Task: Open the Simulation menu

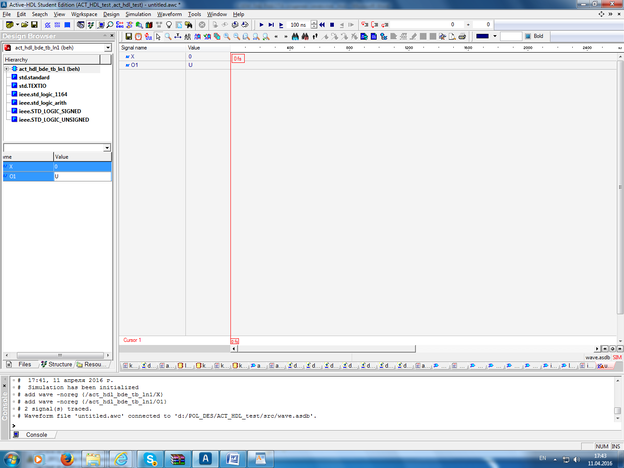Action: pos(138,14)
